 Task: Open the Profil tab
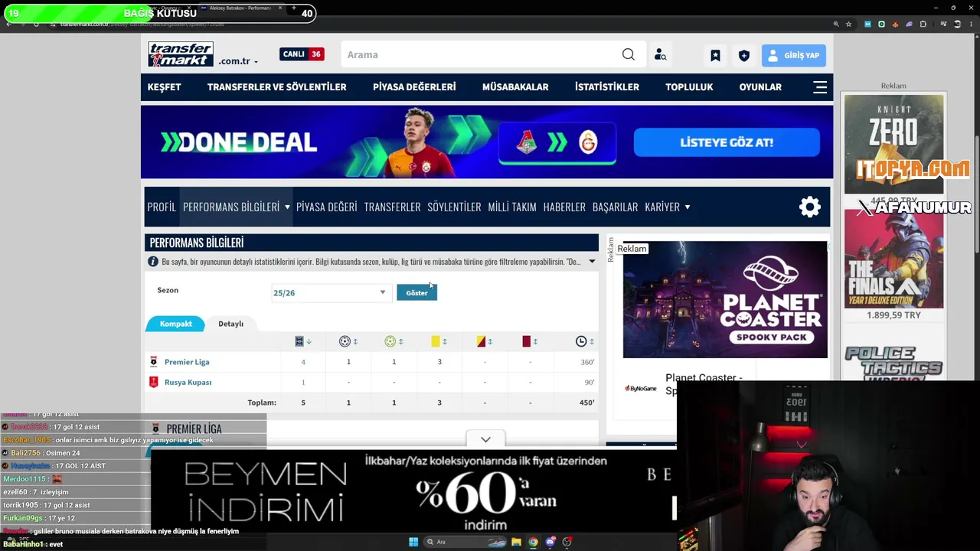coord(162,207)
